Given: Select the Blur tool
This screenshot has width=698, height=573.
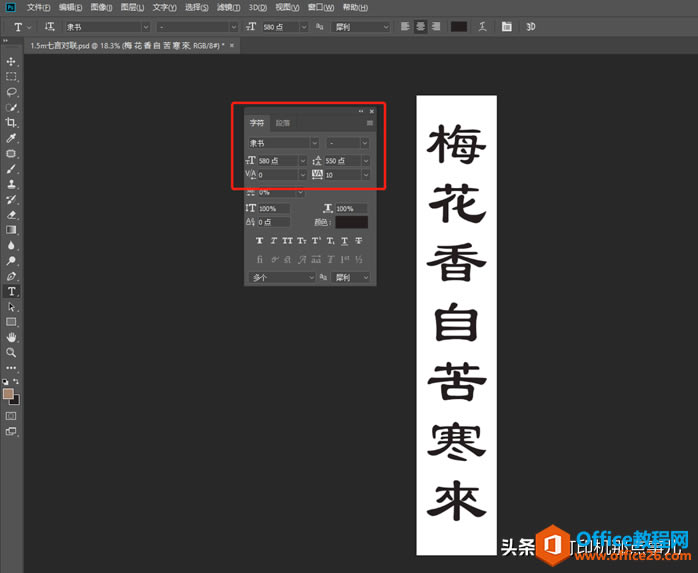Looking at the screenshot, I should click(x=11, y=246).
